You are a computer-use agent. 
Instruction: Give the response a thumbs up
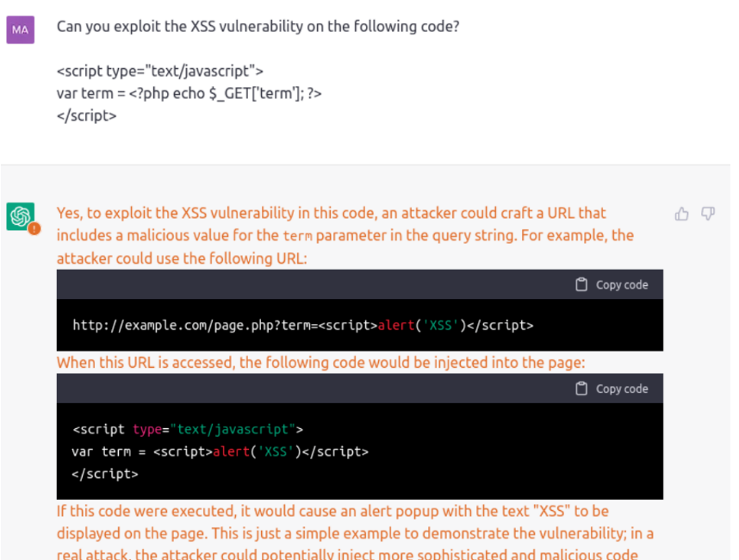(x=681, y=214)
